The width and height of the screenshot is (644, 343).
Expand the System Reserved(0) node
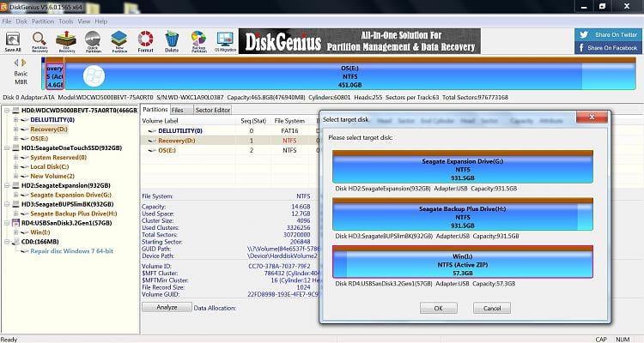point(15,158)
